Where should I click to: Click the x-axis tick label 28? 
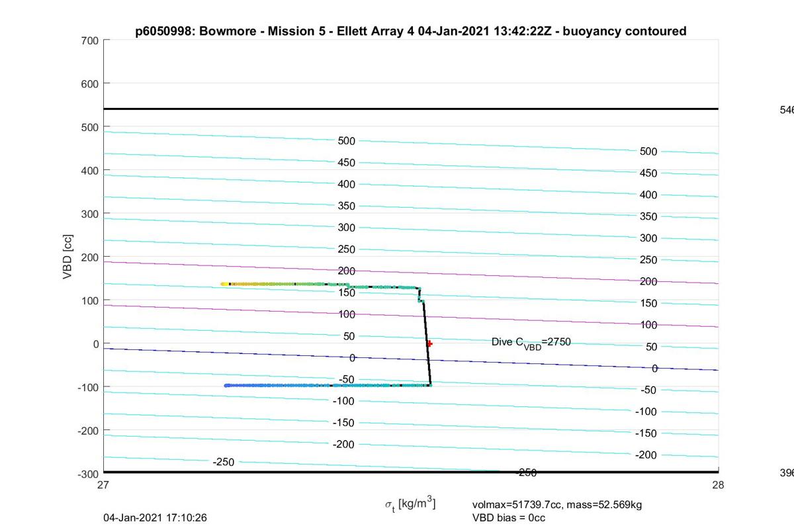(719, 485)
